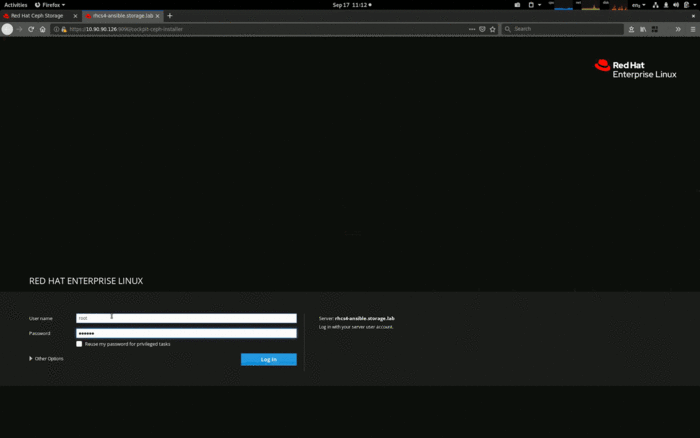Click the User name input field
This screenshot has width=700, height=438.
[186, 318]
